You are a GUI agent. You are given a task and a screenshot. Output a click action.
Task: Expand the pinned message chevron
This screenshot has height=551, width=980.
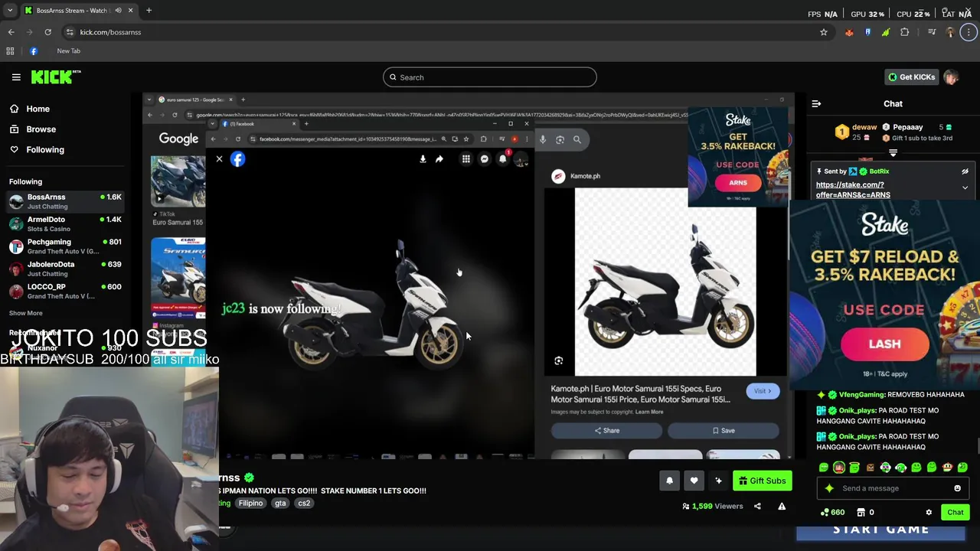coord(965,187)
